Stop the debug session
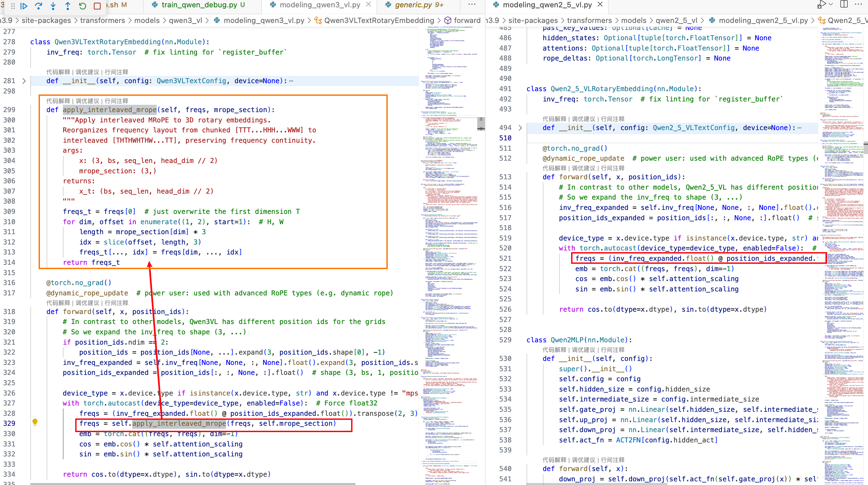Viewport: 868px width, 485px height. 97,6
